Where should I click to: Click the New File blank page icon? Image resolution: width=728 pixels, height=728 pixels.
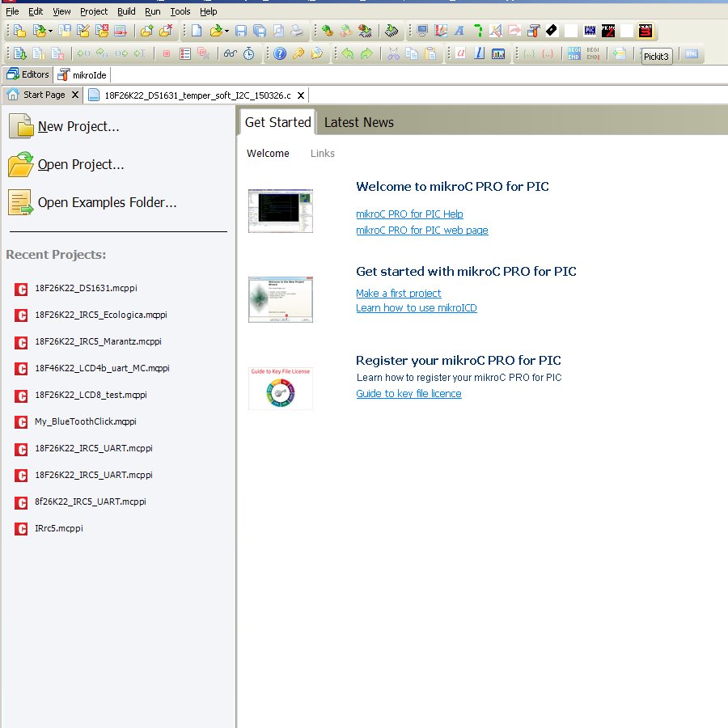(197, 31)
